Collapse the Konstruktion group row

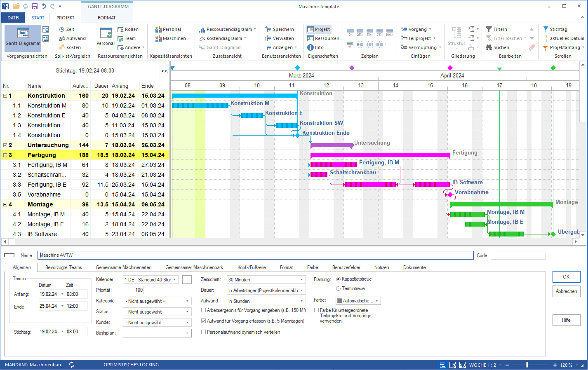point(5,96)
